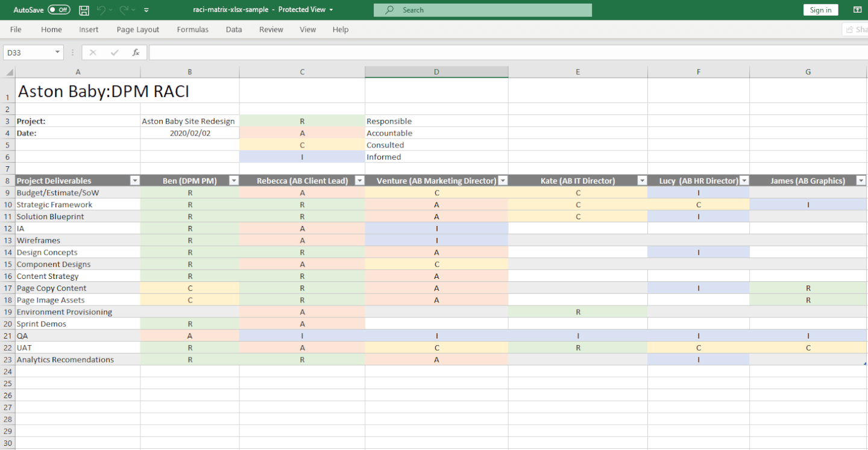Image resolution: width=868 pixels, height=450 pixels.
Task: Select the Environment Provisioning cell
Action: (78, 312)
